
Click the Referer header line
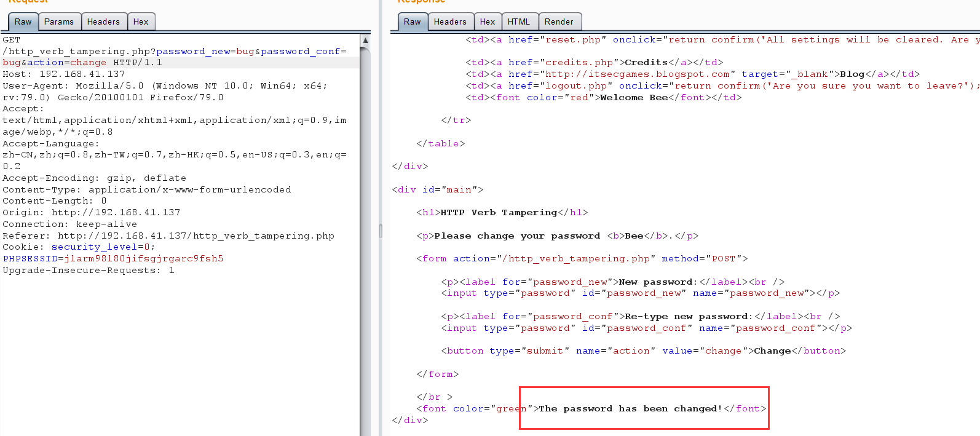[x=168, y=236]
